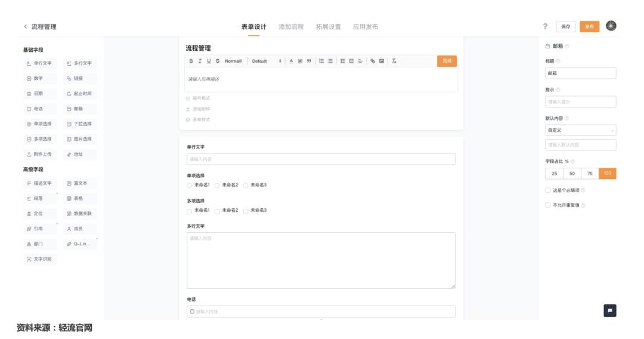The width and height of the screenshot is (644, 339).
Task: Open the font color picker
Action: coord(291,61)
